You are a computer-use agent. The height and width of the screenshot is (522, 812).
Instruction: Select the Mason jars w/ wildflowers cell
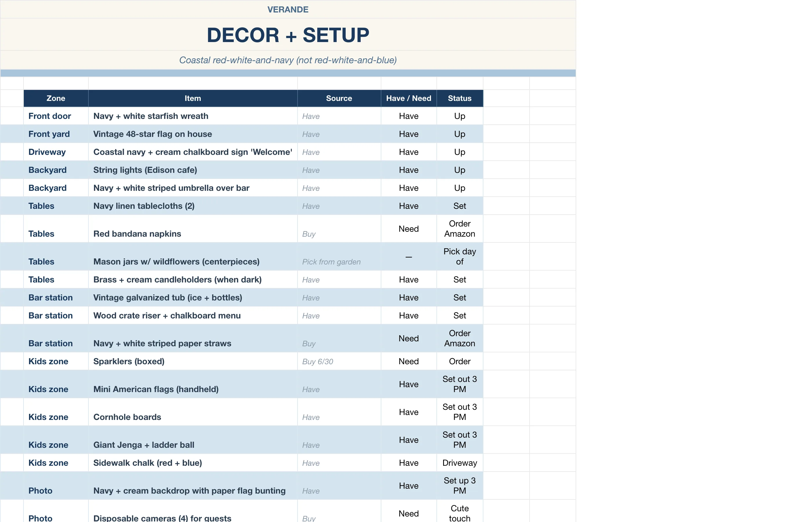coord(193,257)
